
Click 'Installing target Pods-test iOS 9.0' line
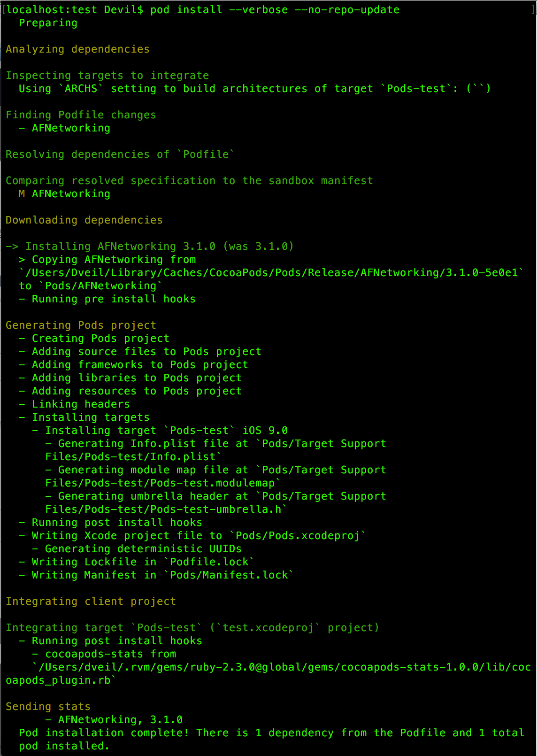point(166,431)
